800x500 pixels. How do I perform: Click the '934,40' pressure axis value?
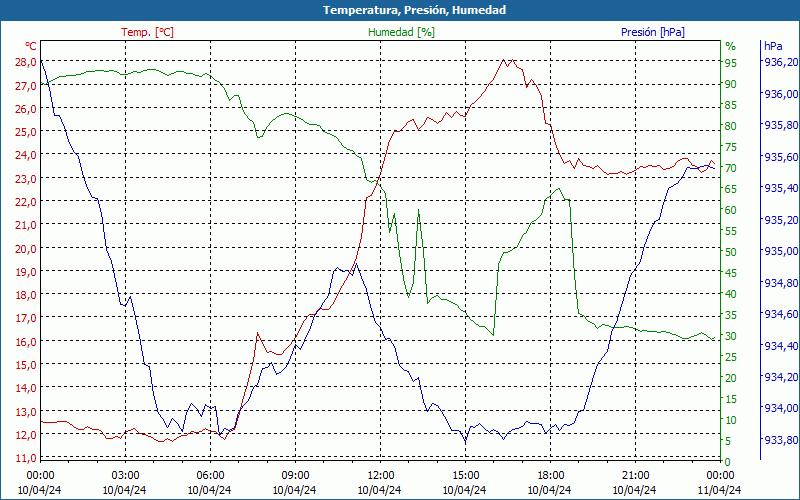780,346
